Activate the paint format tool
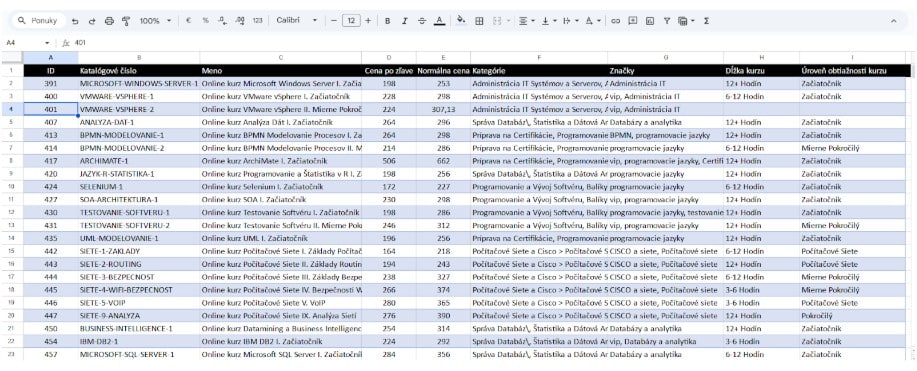The height and width of the screenshot is (371, 917). tap(126, 20)
